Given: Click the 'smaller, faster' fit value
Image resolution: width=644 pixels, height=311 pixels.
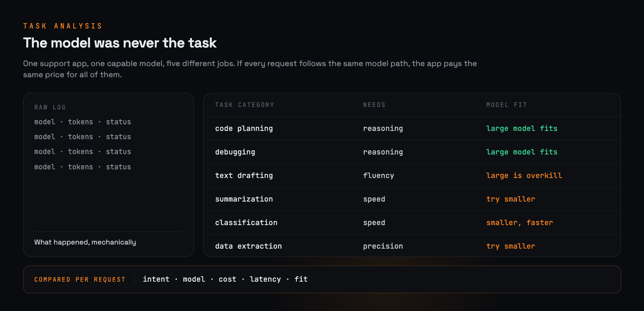Looking at the screenshot, I should click(x=520, y=223).
